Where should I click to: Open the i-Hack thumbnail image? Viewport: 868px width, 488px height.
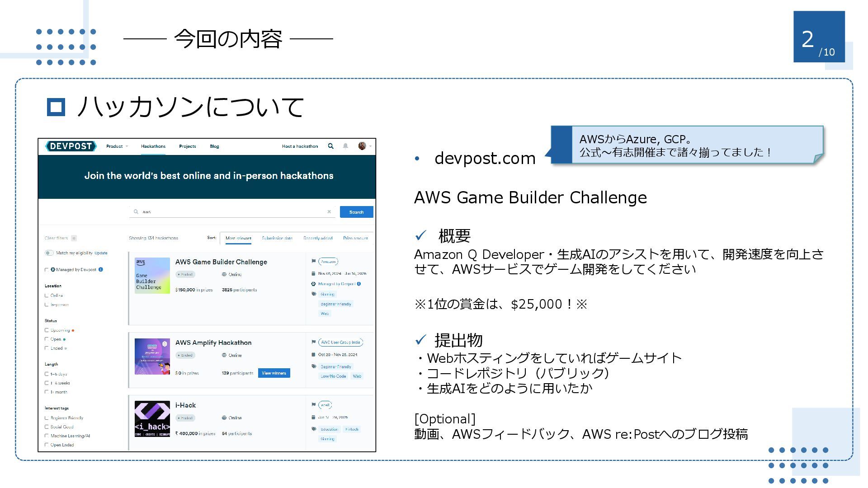[152, 419]
